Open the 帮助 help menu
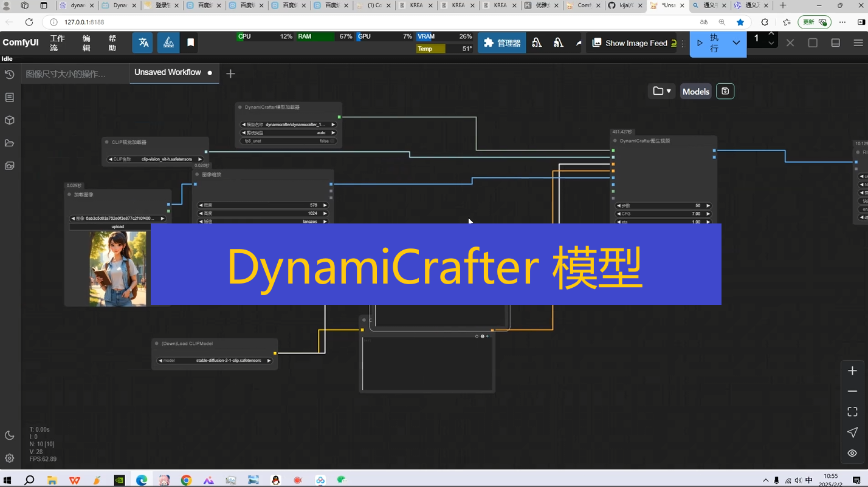Image resolution: width=868 pixels, height=487 pixels. [x=112, y=43]
